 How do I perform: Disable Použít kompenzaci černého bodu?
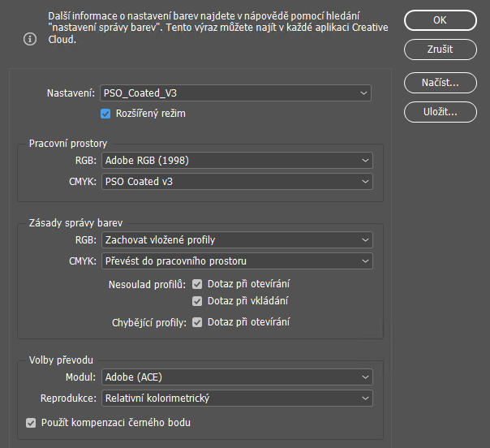[x=31, y=423]
